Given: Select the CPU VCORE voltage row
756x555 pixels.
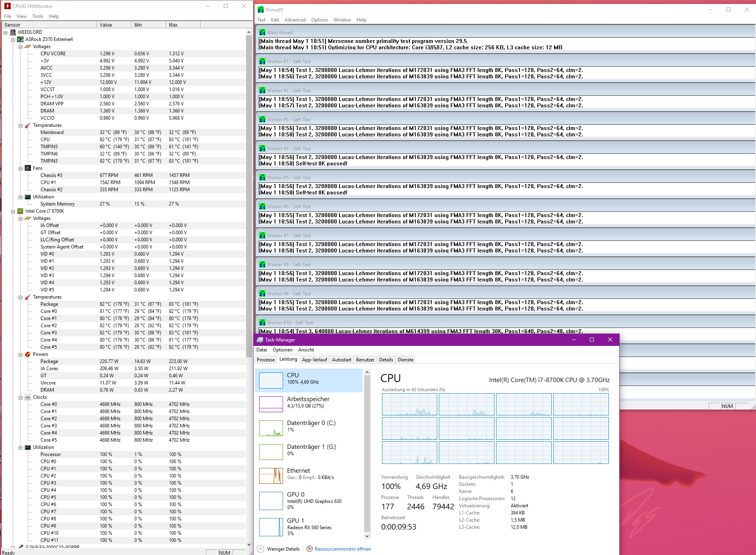Looking at the screenshot, I should click(x=124, y=54).
